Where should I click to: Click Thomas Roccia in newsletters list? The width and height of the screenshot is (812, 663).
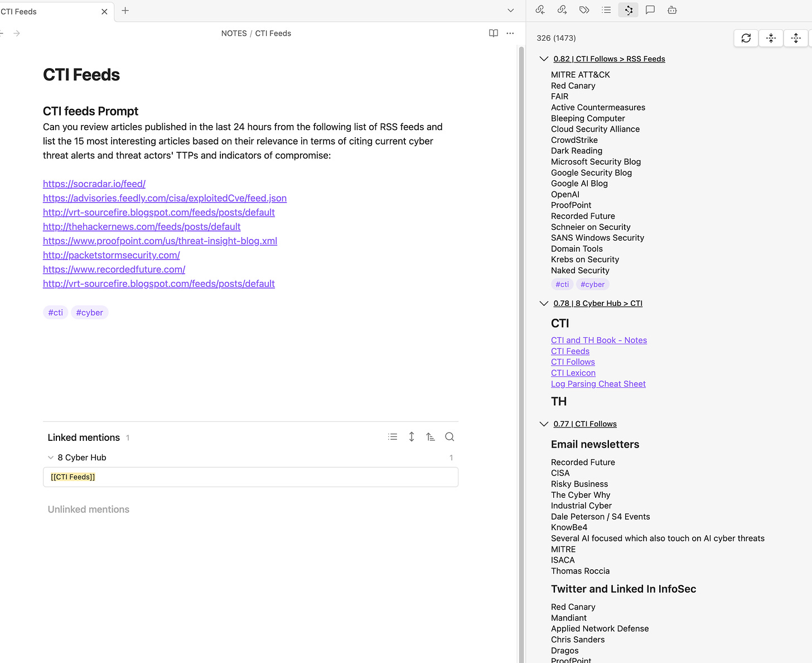580,571
